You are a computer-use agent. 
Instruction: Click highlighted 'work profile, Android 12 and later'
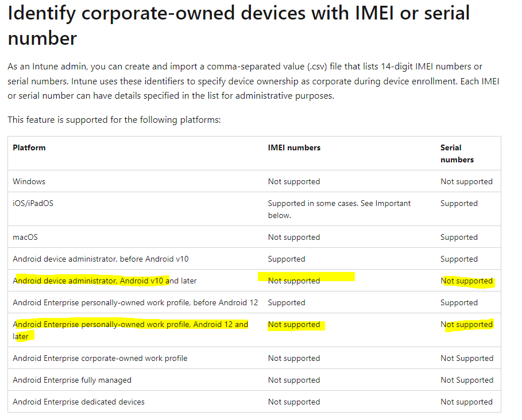(130, 330)
